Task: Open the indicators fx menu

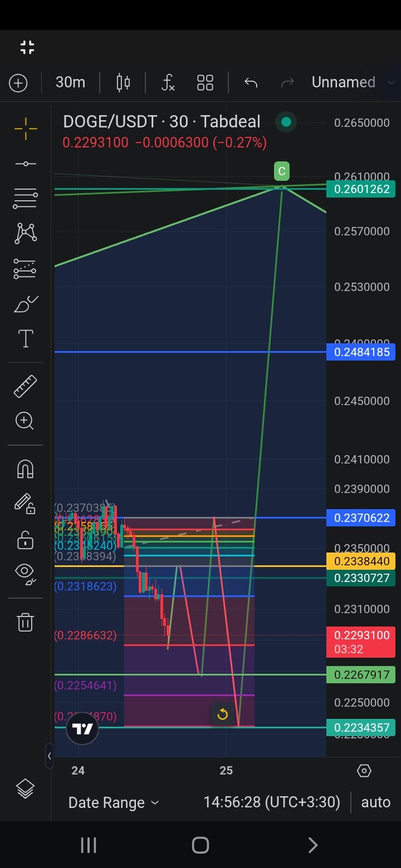Action: [x=168, y=83]
